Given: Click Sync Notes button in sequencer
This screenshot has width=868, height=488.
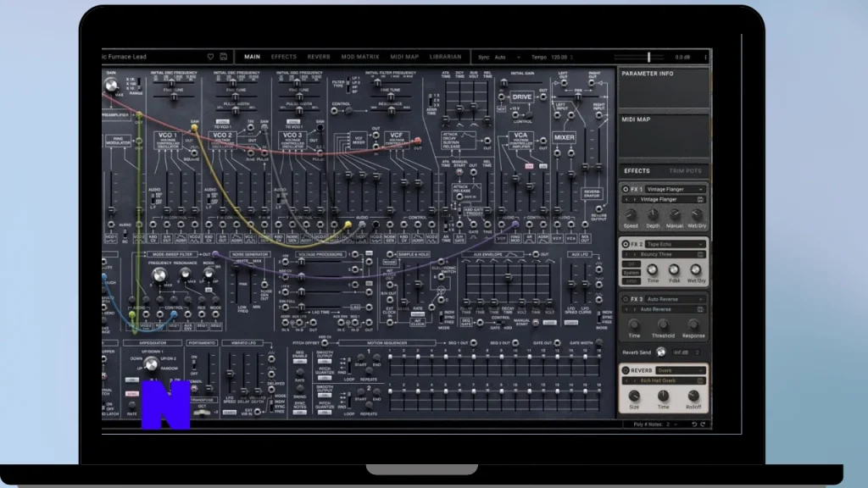Looking at the screenshot, I should click(x=299, y=413).
